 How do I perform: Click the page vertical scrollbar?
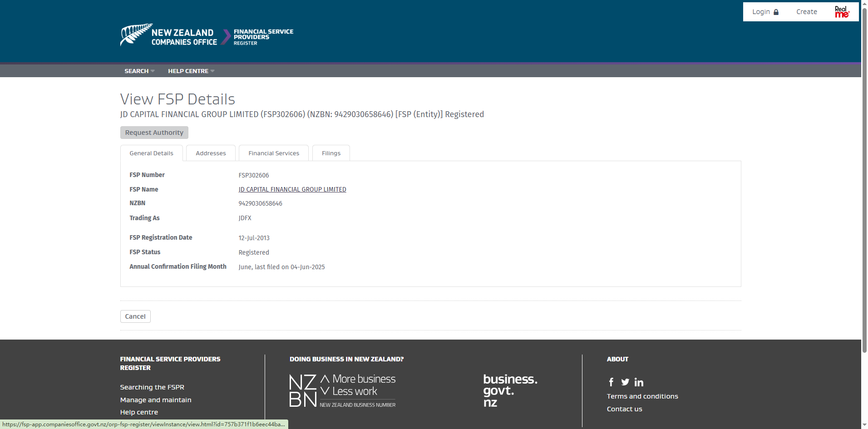pos(864,180)
